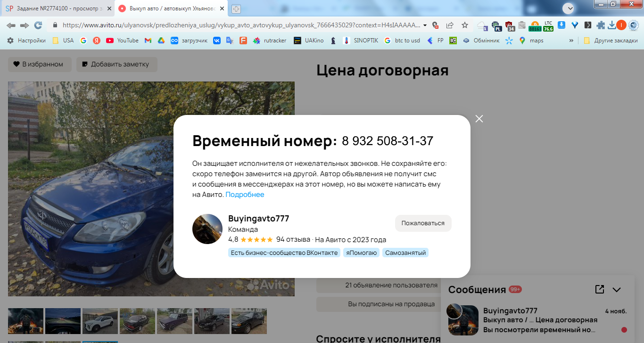This screenshot has height=343, width=644.
Task: Open a new browser tab
Action: pyautogui.click(x=236, y=8)
